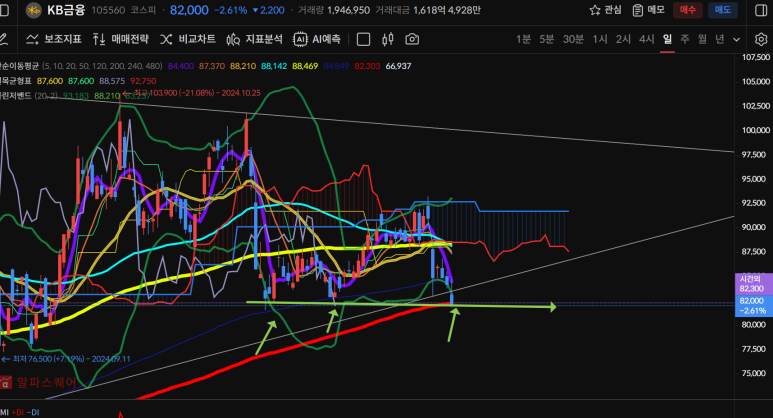Toggle the right side panel icon
Screen dimensions: 773x418
(761, 10)
